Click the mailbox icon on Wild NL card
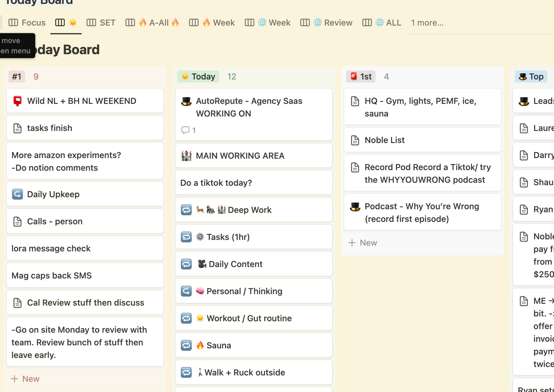 (x=17, y=101)
